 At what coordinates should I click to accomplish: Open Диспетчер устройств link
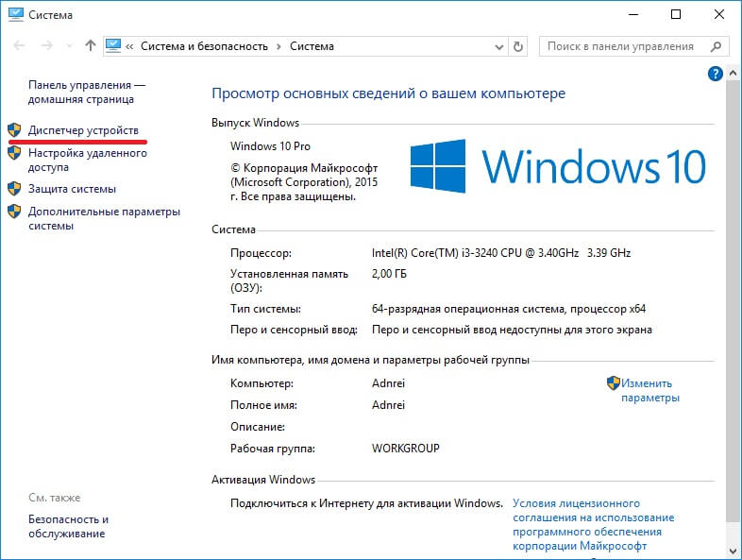click(83, 129)
